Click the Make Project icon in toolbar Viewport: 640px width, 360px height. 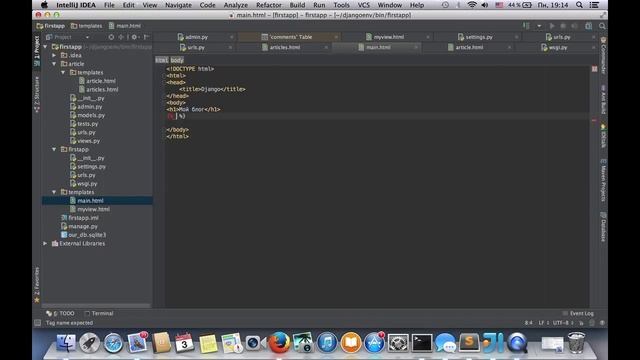pos(526,26)
